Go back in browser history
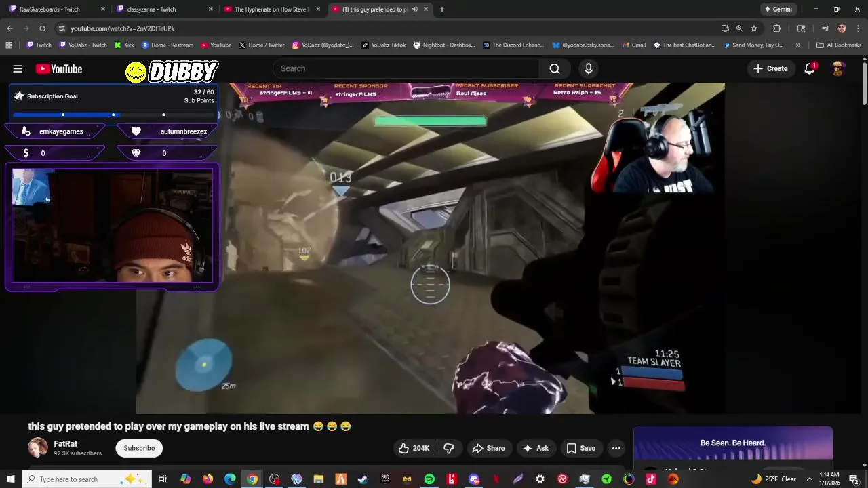868x488 pixels. point(9,28)
